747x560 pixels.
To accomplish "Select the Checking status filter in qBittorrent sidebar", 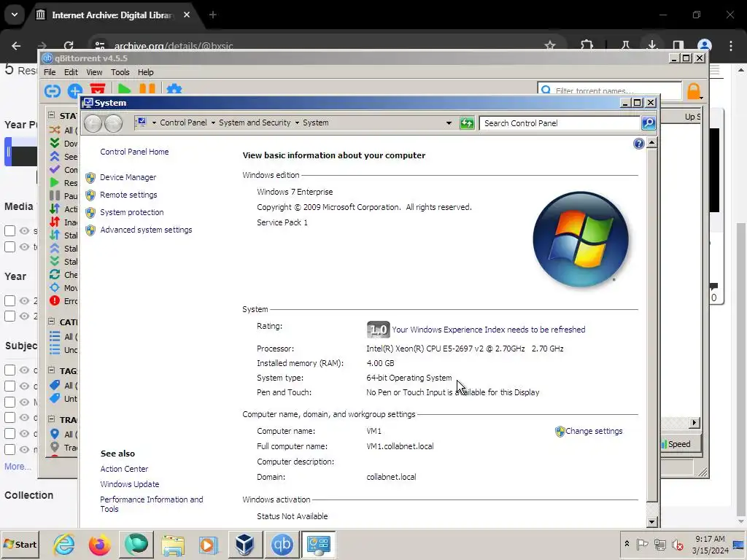I will 63,275.
